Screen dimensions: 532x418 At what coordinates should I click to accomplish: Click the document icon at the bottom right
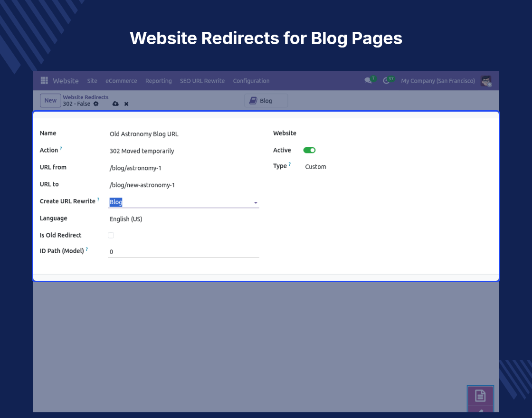pos(480,396)
